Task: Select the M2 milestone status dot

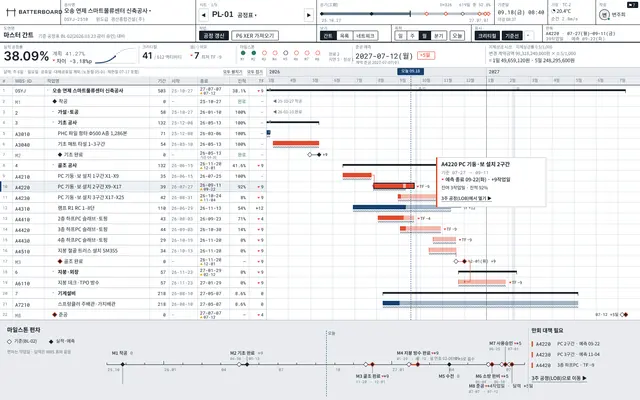Action: point(253,53)
